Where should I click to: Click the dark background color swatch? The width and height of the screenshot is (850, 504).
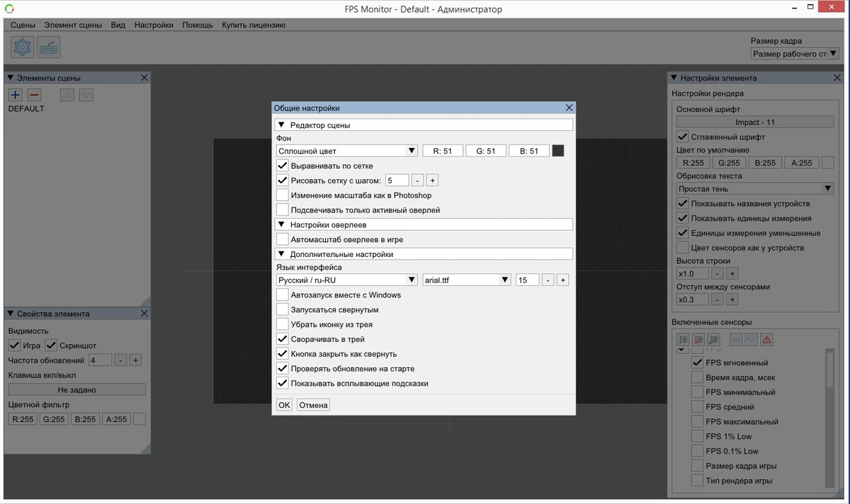pyautogui.click(x=558, y=151)
